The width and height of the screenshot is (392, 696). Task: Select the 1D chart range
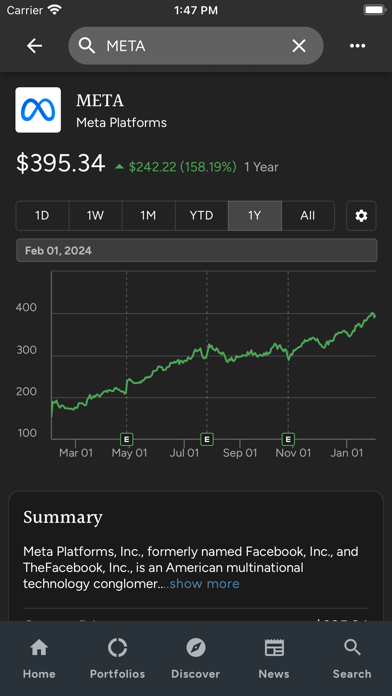point(43,216)
